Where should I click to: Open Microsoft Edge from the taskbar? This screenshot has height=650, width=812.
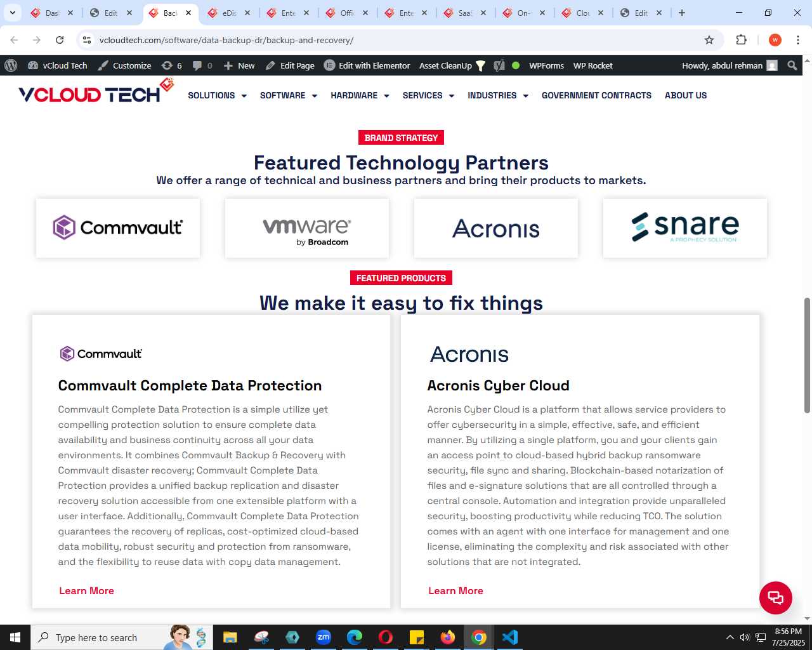point(355,637)
